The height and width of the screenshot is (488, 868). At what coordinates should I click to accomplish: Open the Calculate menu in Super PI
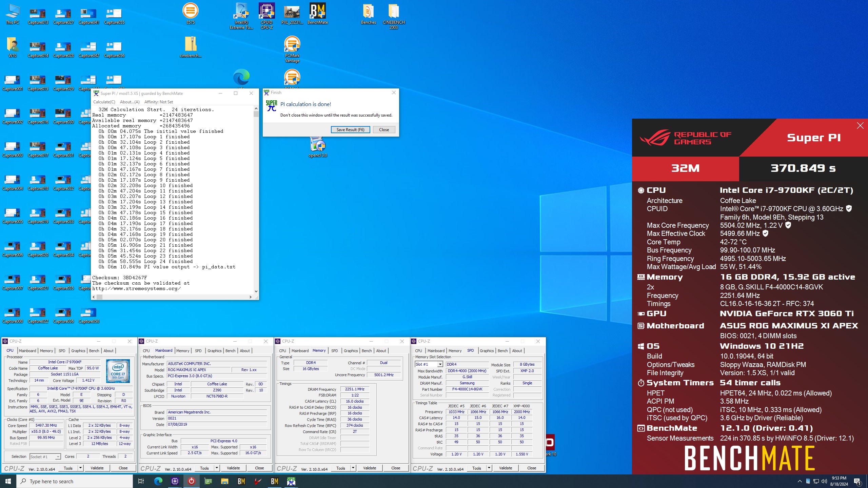tap(104, 102)
